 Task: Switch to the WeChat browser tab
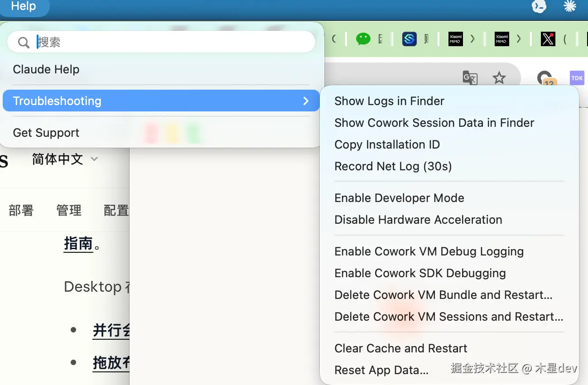click(x=363, y=39)
